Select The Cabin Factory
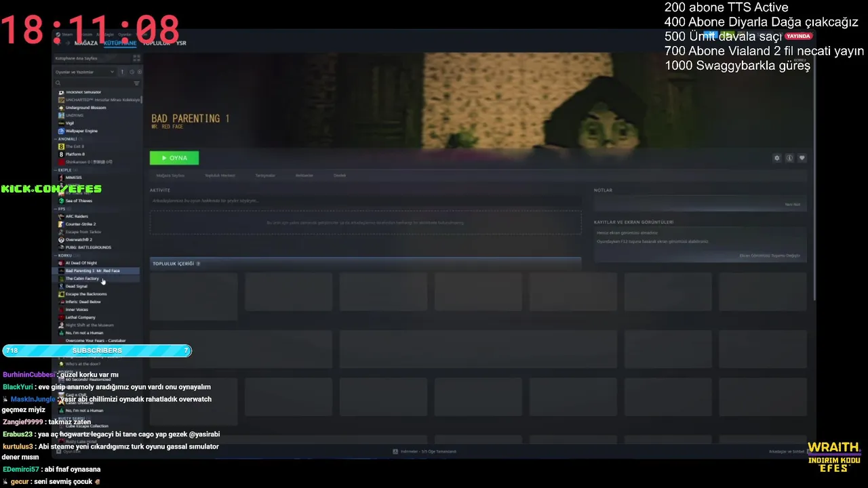 (x=81, y=279)
